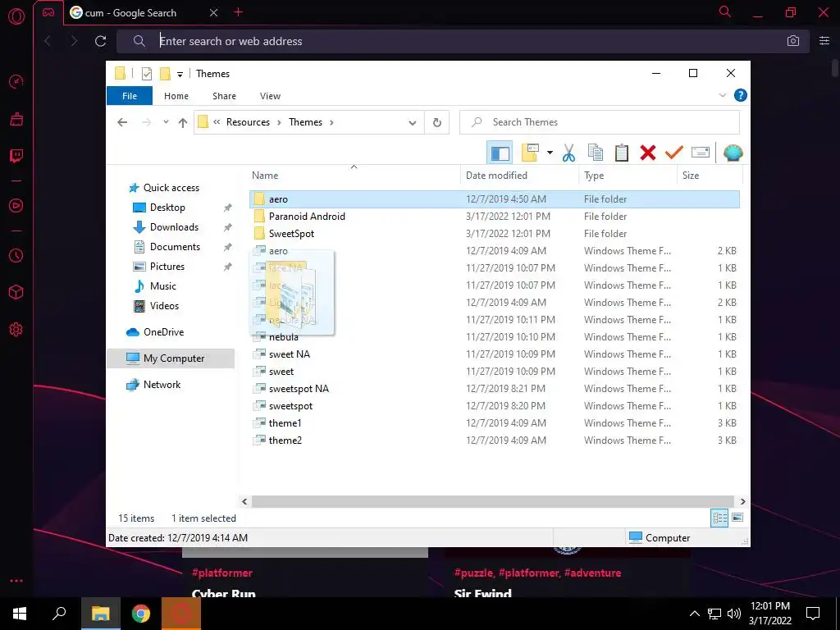
Task: Click the orange checkmark Properties toolbar icon
Action: [674, 153]
